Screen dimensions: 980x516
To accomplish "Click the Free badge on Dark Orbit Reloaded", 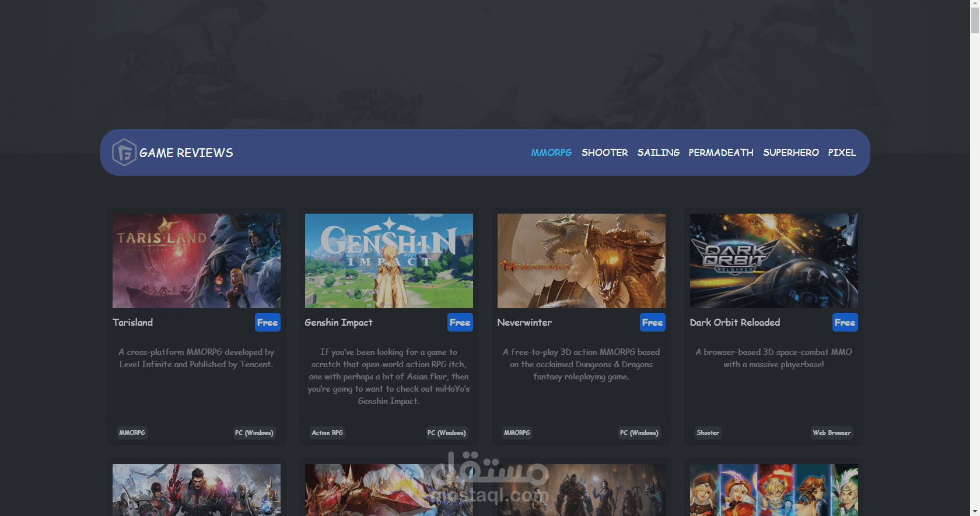I will pos(845,322).
